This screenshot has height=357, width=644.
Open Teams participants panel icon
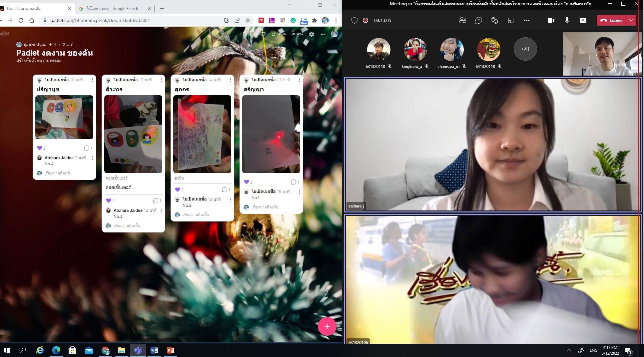pos(462,20)
